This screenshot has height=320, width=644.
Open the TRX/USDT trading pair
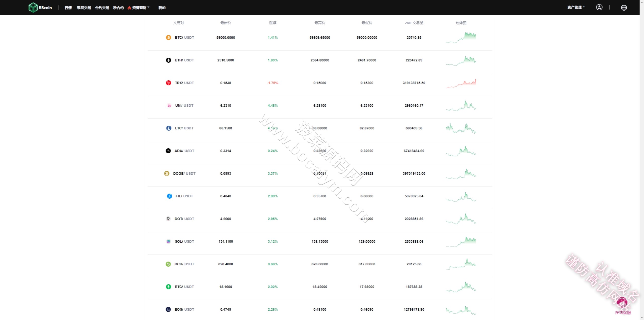(x=184, y=83)
